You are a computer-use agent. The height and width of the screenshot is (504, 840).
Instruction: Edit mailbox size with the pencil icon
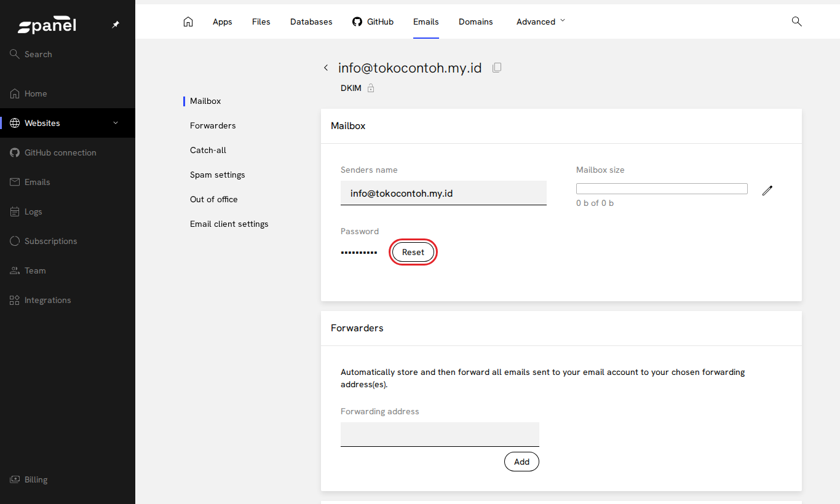767,191
